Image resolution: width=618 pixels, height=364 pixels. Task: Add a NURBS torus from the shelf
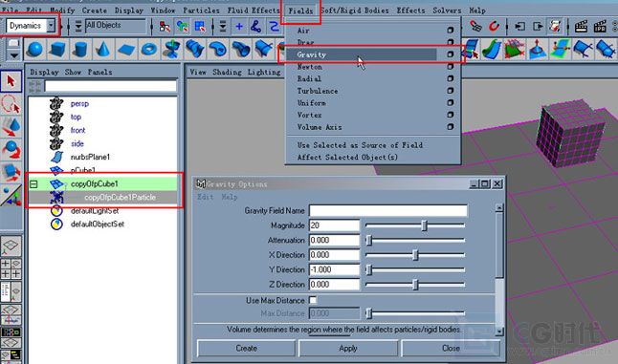tap(149, 49)
